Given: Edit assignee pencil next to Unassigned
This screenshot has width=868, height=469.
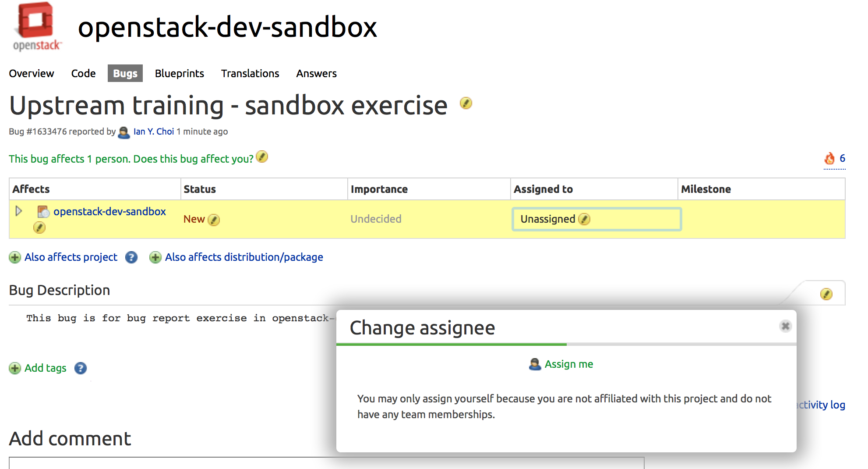Looking at the screenshot, I should (584, 219).
